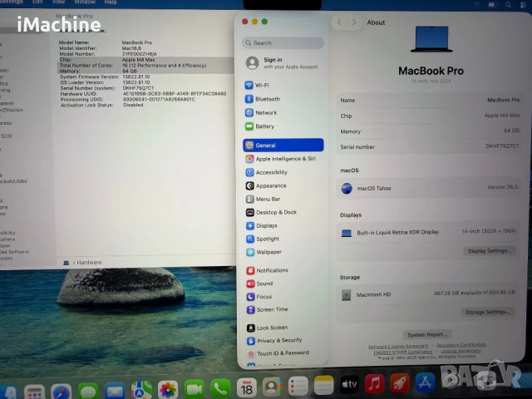This screenshot has width=532, height=399.
Task: Open Apple Intelligence & Siri settings
Action: (283, 159)
